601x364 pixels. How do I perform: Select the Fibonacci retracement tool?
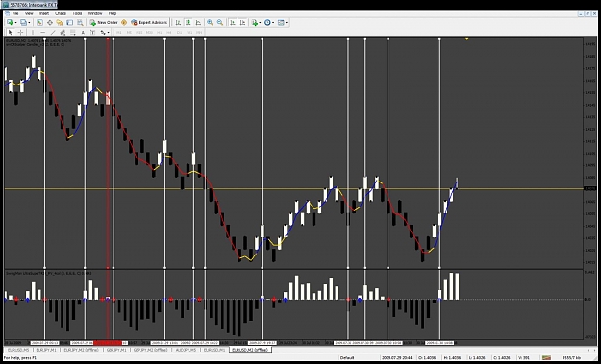point(72,32)
